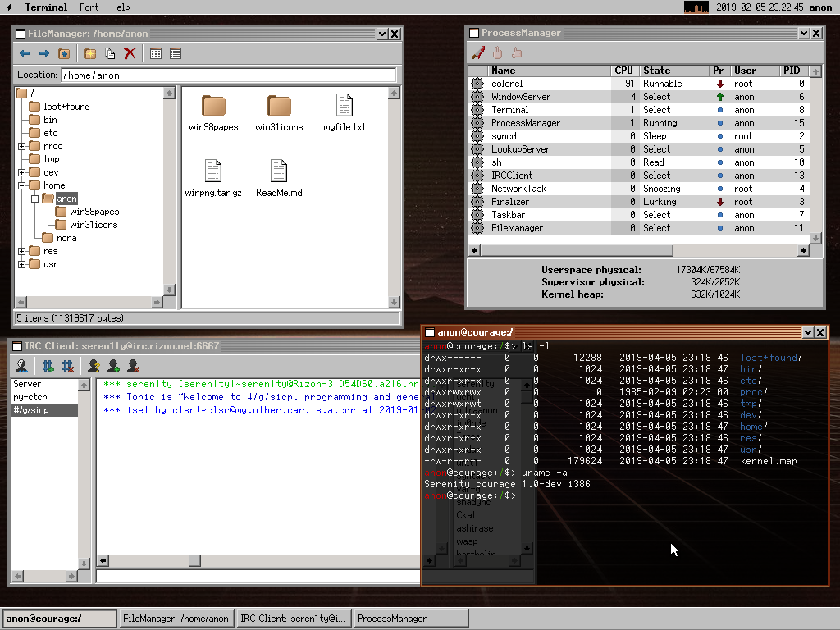Click the IRC chat horizontal scrollbar thumb
The height and width of the screenshot is (630, 840).
point(194,561)
